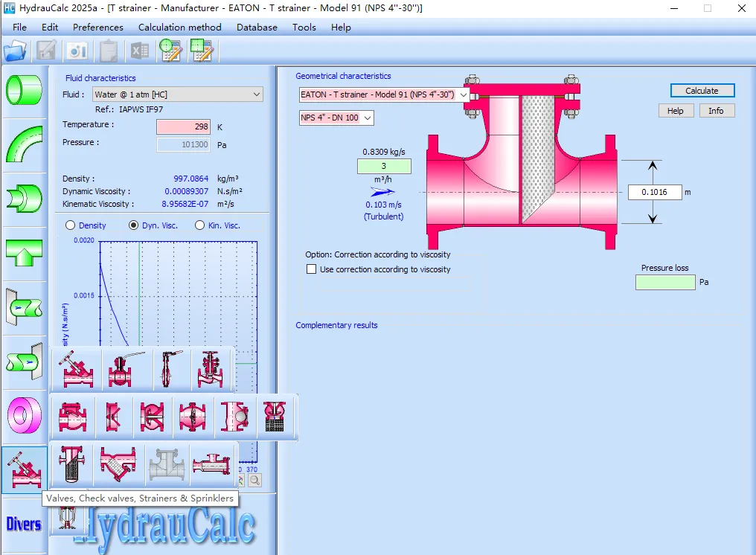Viewport: 756px width, 555px height.
Task: Click the density value 997.0864
Action: pos(191,179)
